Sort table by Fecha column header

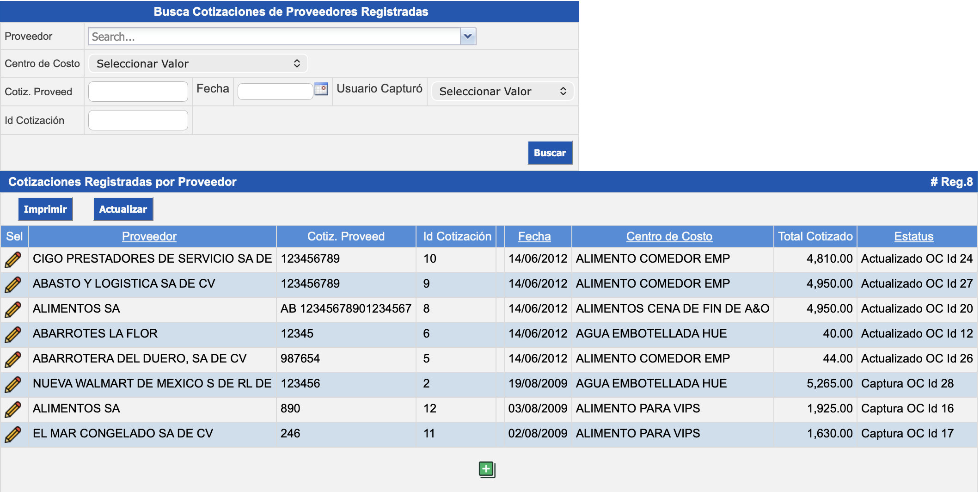[x=534, y=236]
